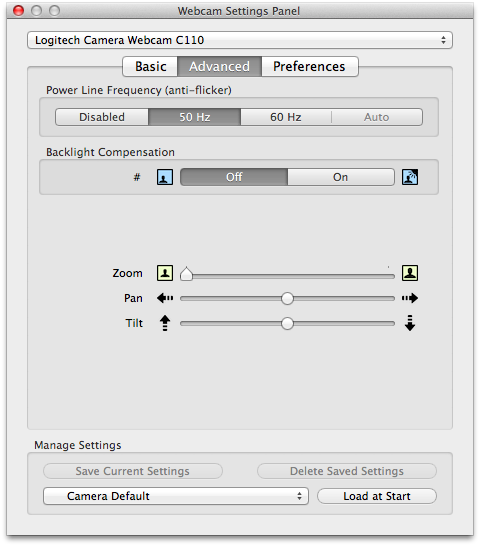Click the backlight on person icon
This screenshot has height=546, width=480.
coord(410,177)
